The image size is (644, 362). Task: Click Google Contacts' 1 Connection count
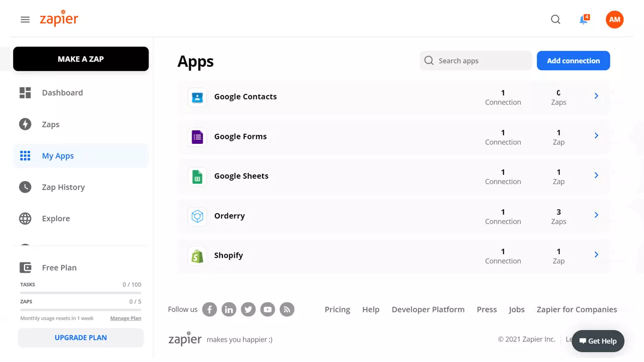click(x=503, y=97)
